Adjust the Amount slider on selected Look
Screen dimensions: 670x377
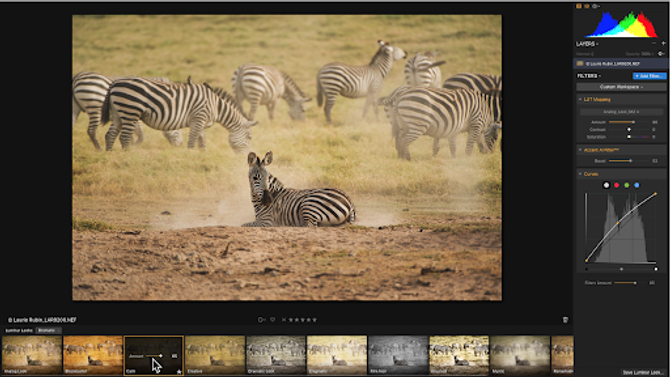coord(154,356)
